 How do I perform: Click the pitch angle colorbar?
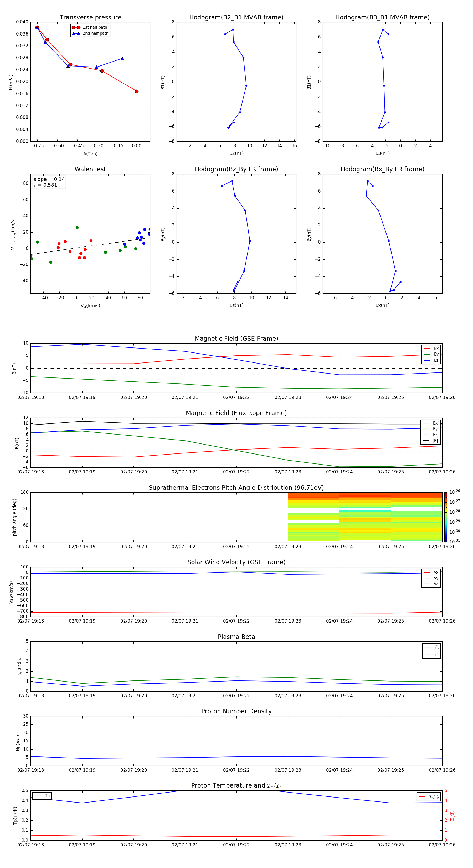click(446, 517)
